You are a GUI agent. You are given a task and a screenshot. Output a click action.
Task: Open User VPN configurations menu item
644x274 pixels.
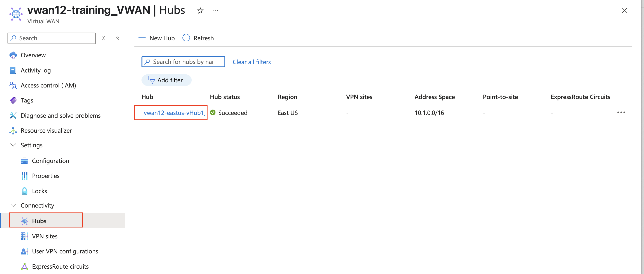tap(65, 251)
